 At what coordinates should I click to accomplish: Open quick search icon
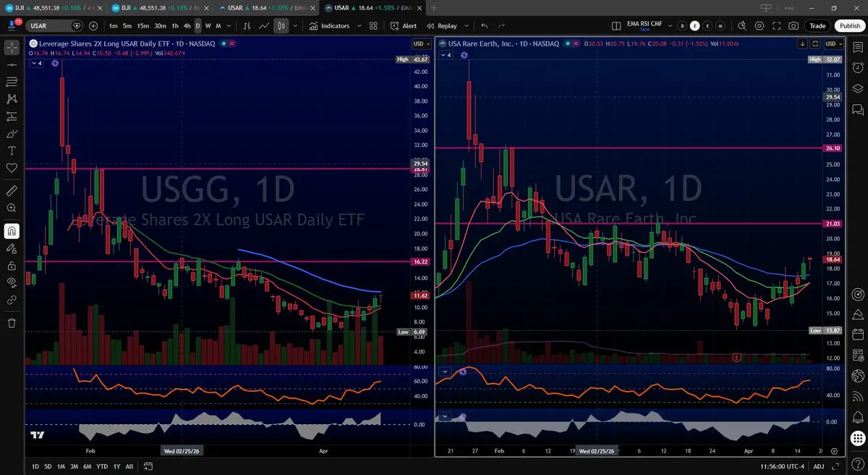(742, 26)
